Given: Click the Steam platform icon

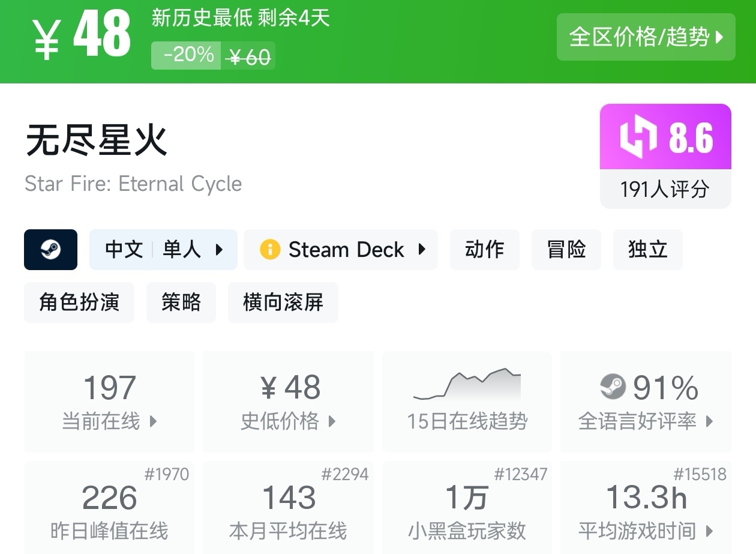Looking at the screenshot, I should tap(50, 250).
